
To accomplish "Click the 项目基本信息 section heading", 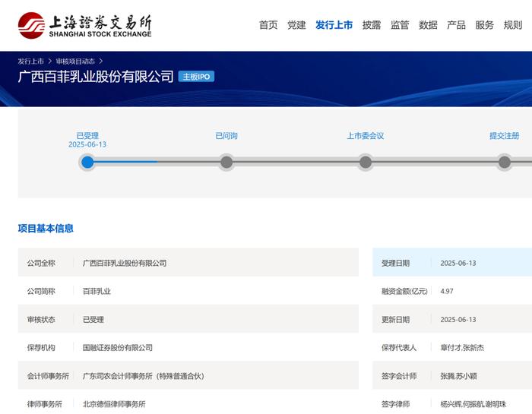I will click(x=46, y=228).
